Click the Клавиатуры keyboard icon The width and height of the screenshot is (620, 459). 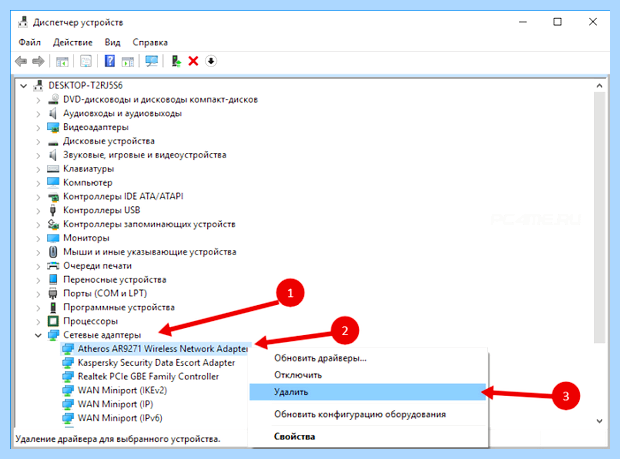[53, 169]
